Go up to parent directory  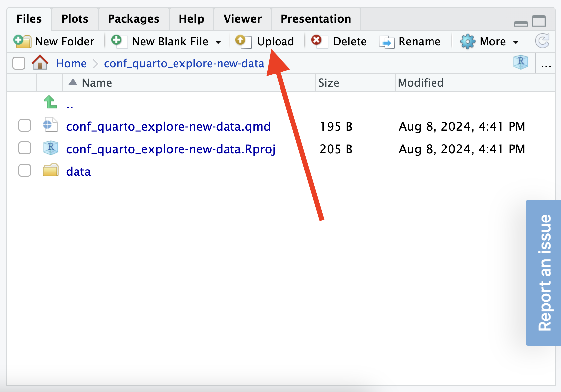click(x=51, y=103)
